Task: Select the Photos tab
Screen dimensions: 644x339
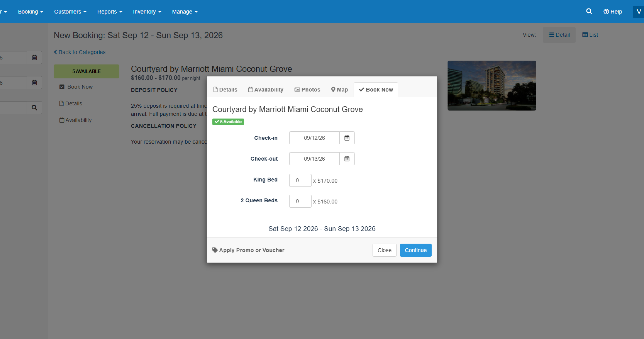Action: point(307,89)
